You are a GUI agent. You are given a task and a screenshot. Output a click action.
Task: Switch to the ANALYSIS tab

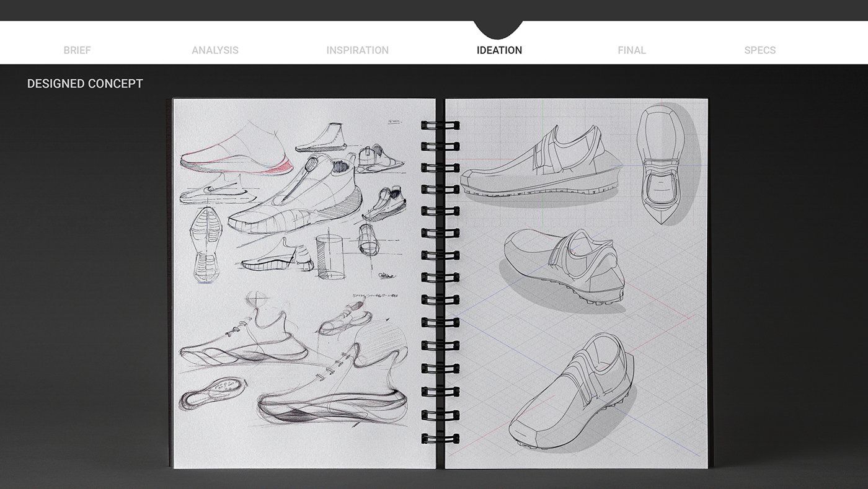click(215, 50)
